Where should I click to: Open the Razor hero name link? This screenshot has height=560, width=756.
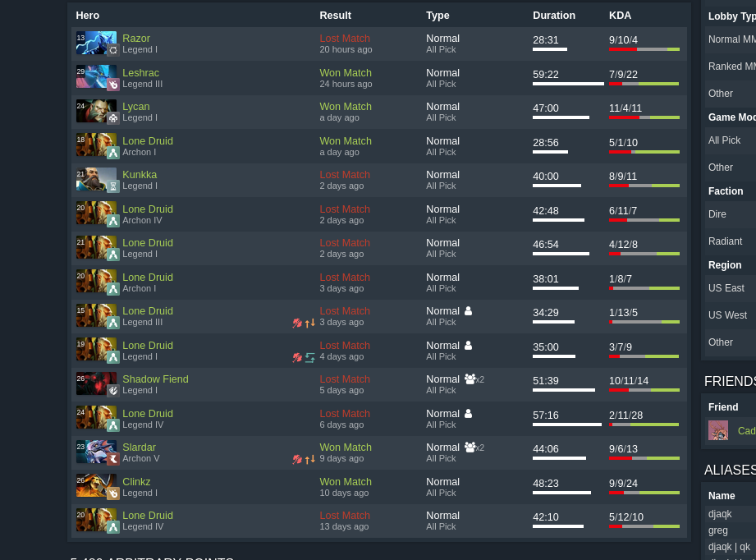click(x=136, y=38)
